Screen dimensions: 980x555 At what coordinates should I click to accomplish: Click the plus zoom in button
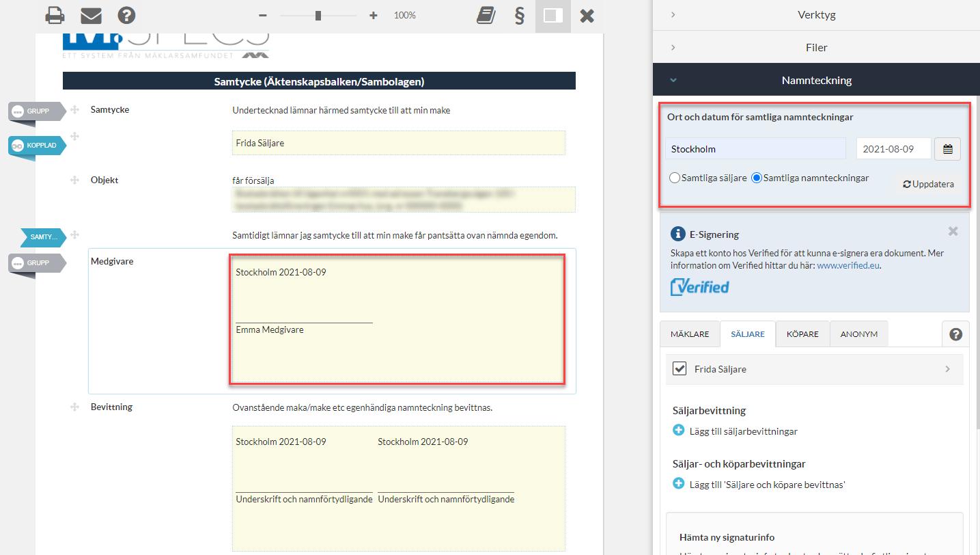click(373, 15)
